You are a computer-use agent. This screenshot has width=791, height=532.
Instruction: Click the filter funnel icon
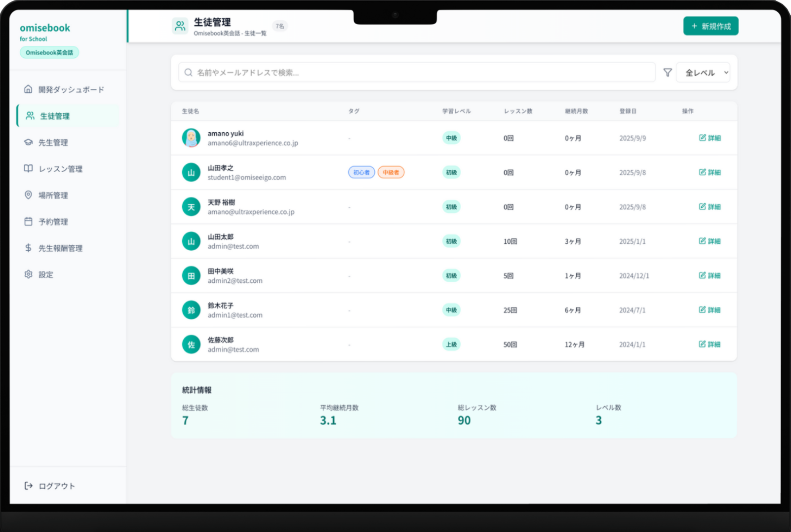tap(667, 73)
